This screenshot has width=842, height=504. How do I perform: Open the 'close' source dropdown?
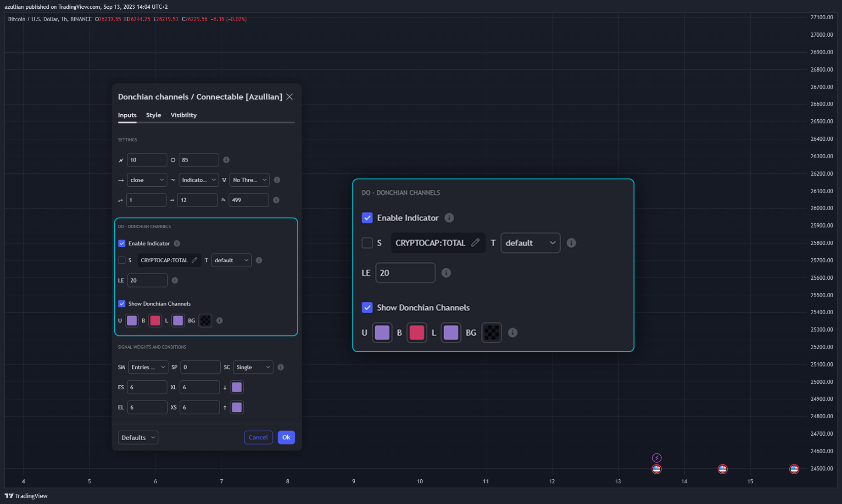click(147, 180)
